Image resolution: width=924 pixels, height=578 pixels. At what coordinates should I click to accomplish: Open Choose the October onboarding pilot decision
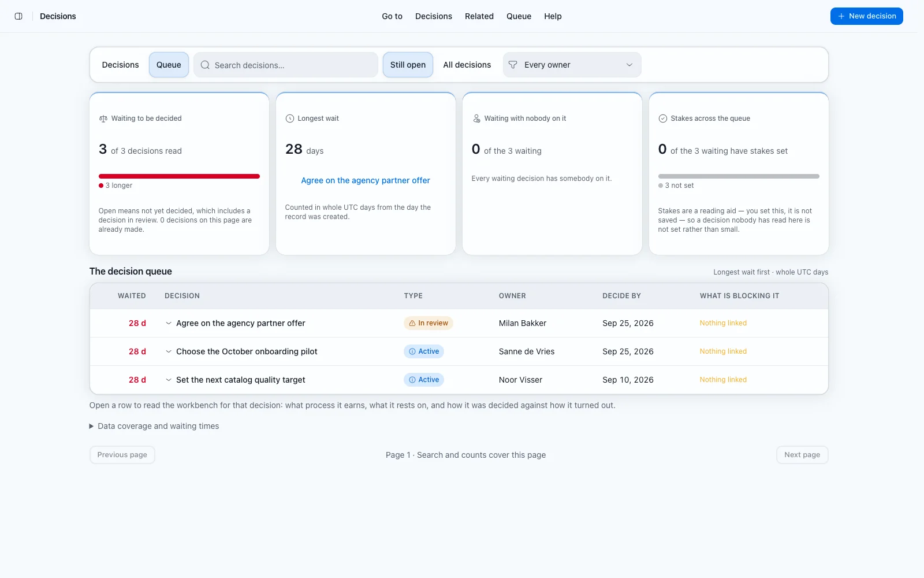(x=247, y=351)
